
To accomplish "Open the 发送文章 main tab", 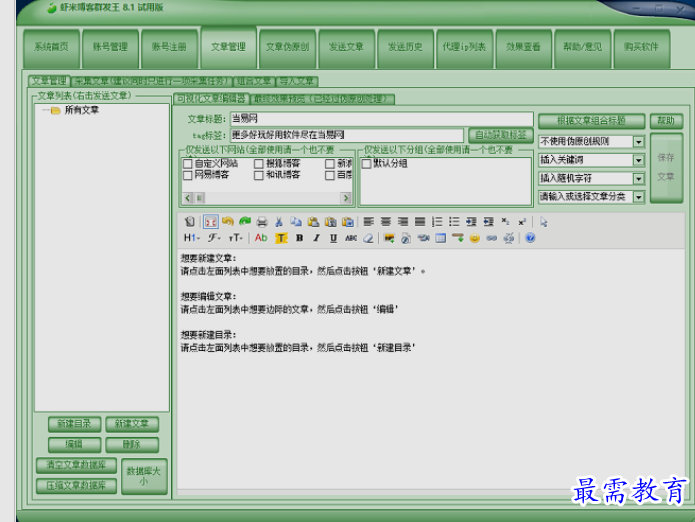I will coord(346,48).
